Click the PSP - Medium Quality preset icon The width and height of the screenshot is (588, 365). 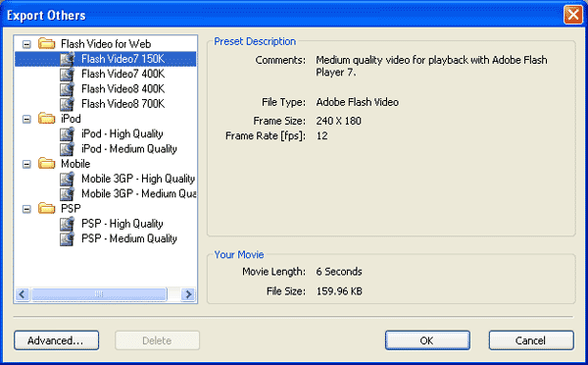67,238
